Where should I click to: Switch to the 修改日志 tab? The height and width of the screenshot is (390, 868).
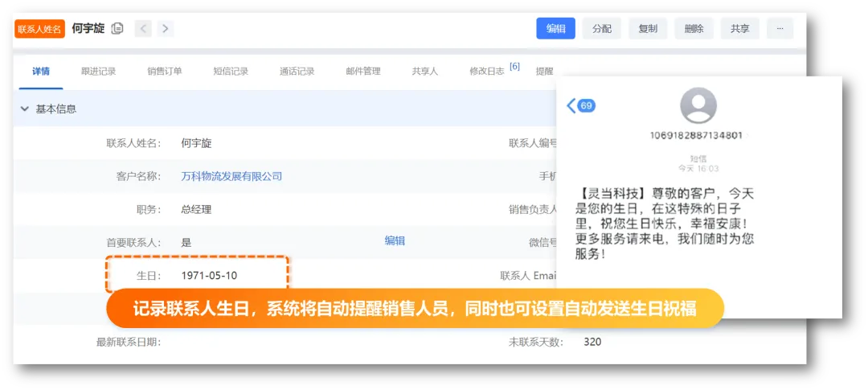487,71
